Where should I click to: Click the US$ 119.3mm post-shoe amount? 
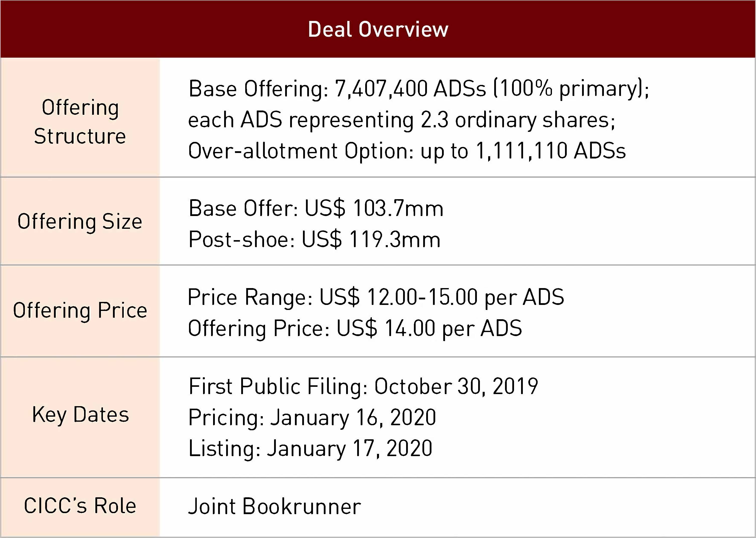point(371,239)
